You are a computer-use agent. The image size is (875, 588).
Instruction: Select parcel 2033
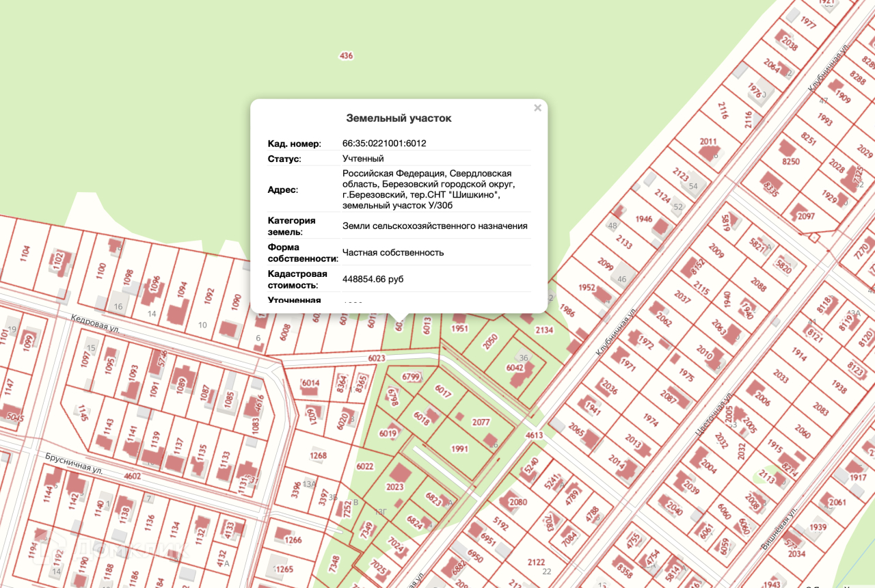pyautogui.click(x=781, y=377)
